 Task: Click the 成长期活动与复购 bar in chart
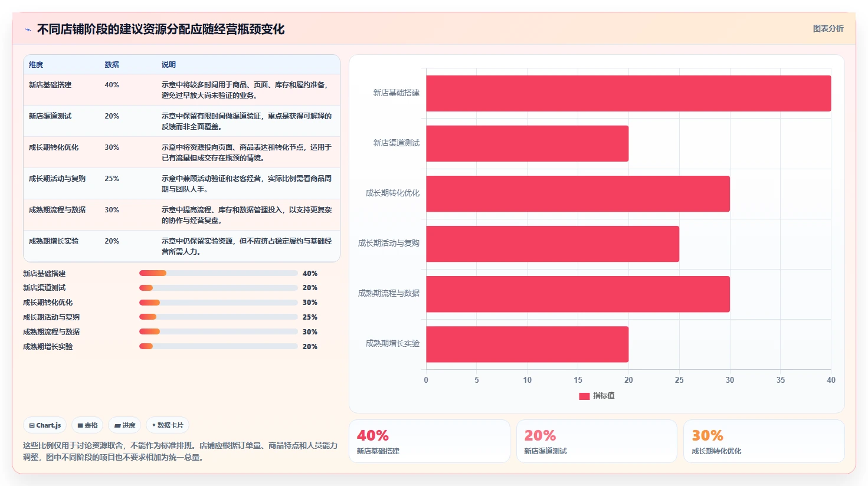[553, 244]
